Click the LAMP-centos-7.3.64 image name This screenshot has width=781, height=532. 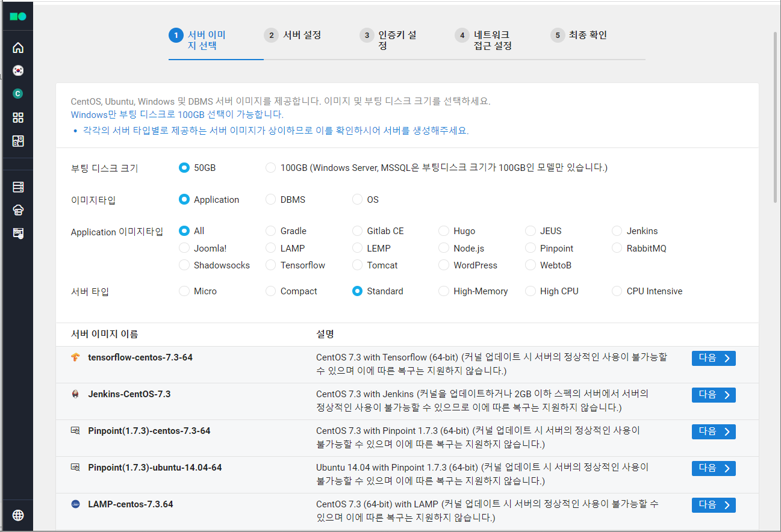131,504
